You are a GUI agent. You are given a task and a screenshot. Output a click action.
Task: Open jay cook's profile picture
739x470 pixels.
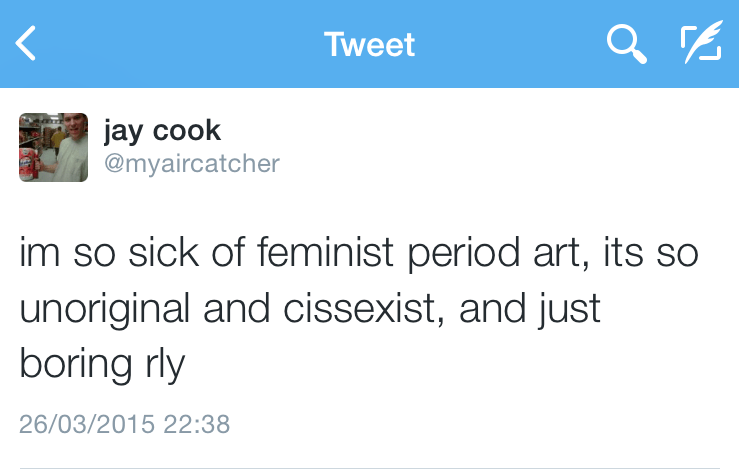[x=54, y=147]
